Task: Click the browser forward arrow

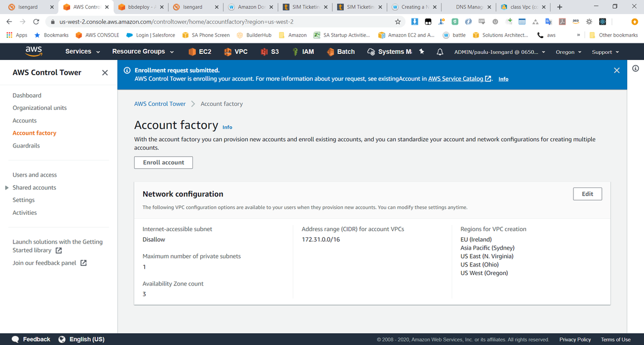Action: pyautogui.click(x=22, y=22)
